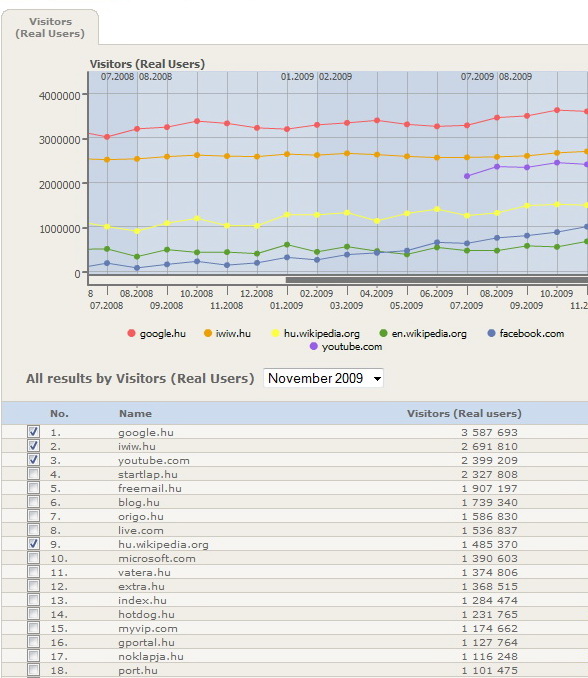Click the youtube.com name in the table
This screenshot has width=588, height=678.
click(x=153, y=461)
